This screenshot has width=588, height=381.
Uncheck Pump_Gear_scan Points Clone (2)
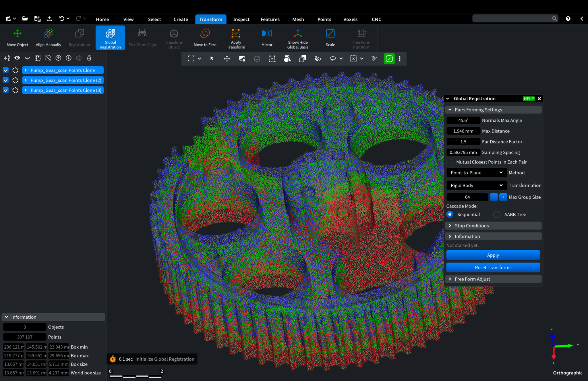pyautogui.click(x=5, y=80)
